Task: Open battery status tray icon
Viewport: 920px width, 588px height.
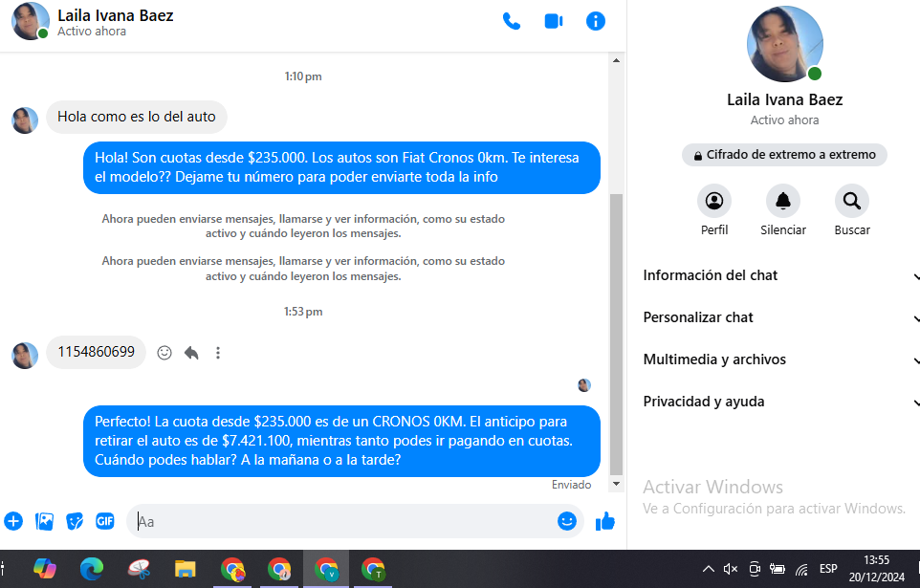Action: point(778,569)
